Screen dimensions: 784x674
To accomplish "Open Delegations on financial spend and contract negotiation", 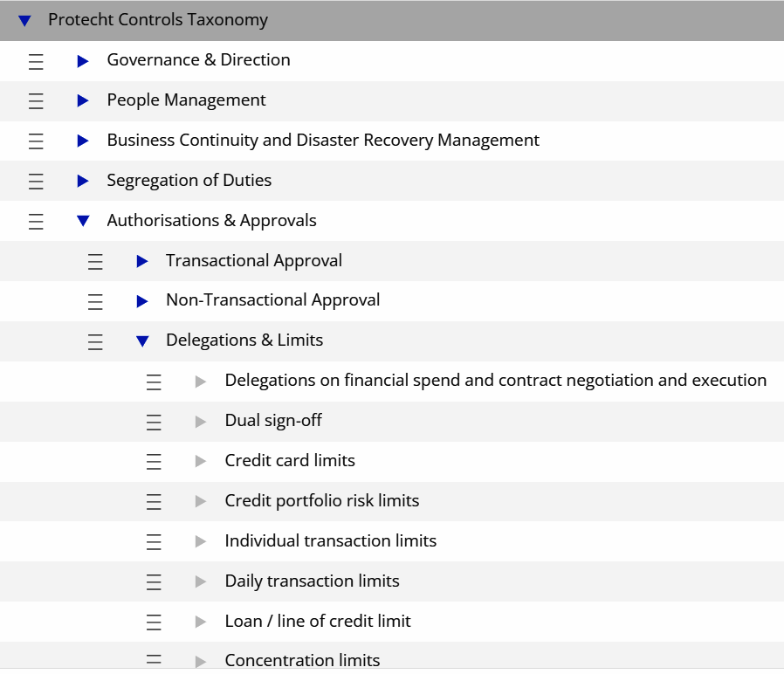I will click(x=495, y=381).
